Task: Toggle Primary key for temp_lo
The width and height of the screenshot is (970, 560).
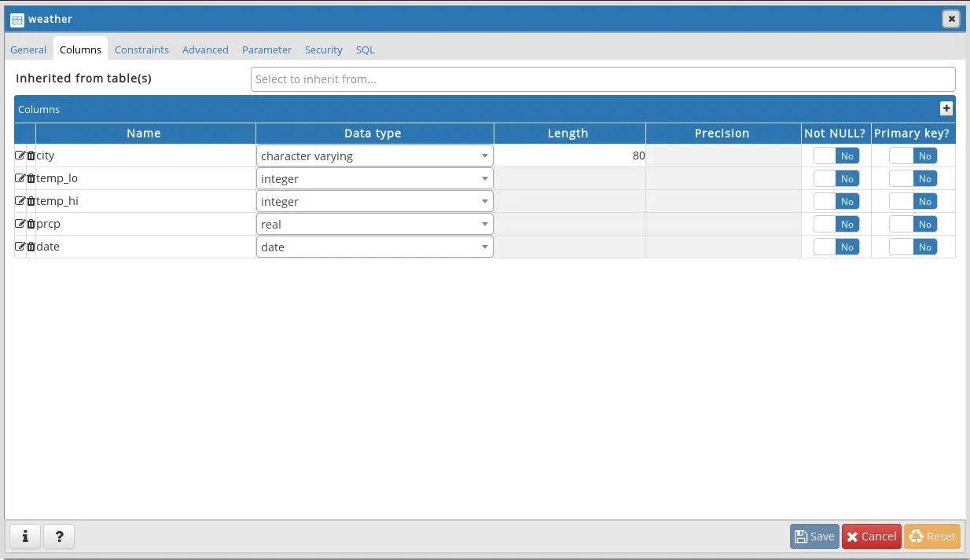Action: 913,178
